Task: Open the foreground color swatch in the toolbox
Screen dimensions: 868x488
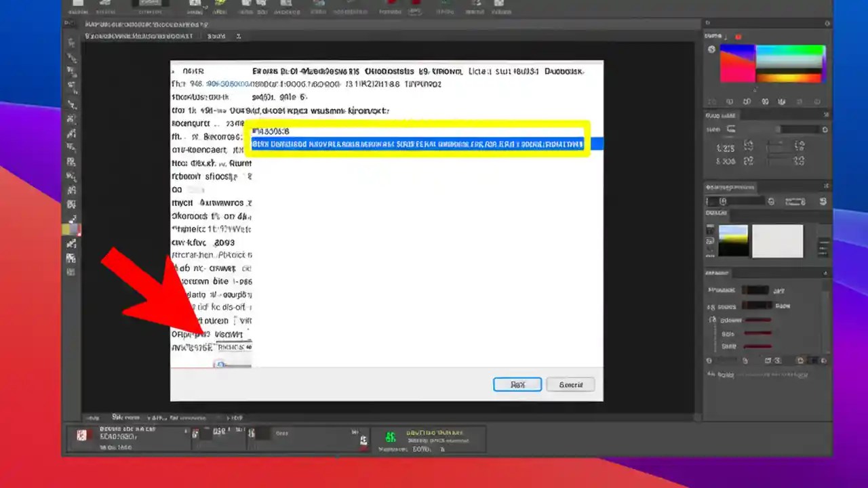Action: pos(71,229)
